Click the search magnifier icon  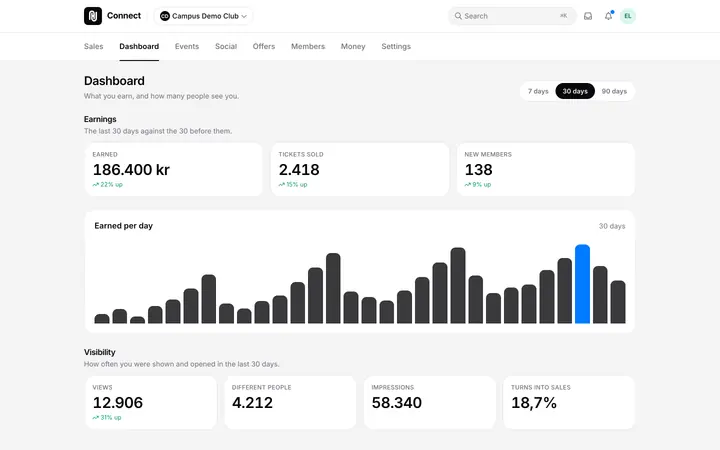pos(458,16)
